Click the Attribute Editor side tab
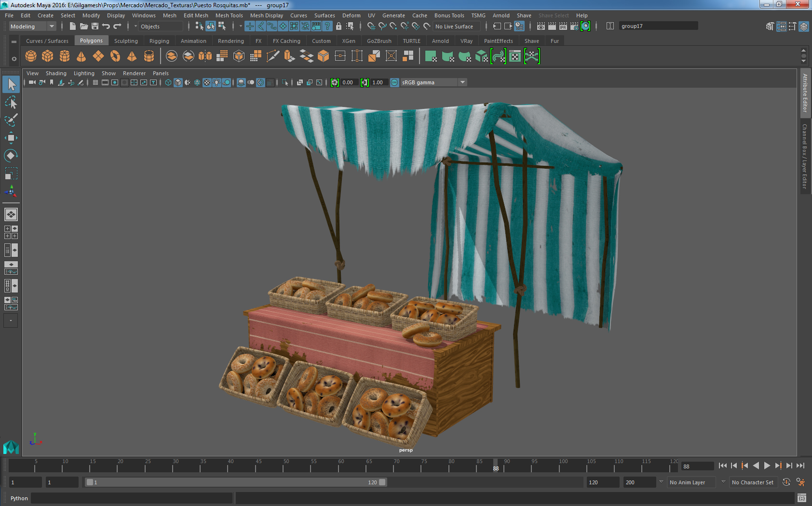Image resolution: width=812 pixels, height=506 pixels. (805, 93)
